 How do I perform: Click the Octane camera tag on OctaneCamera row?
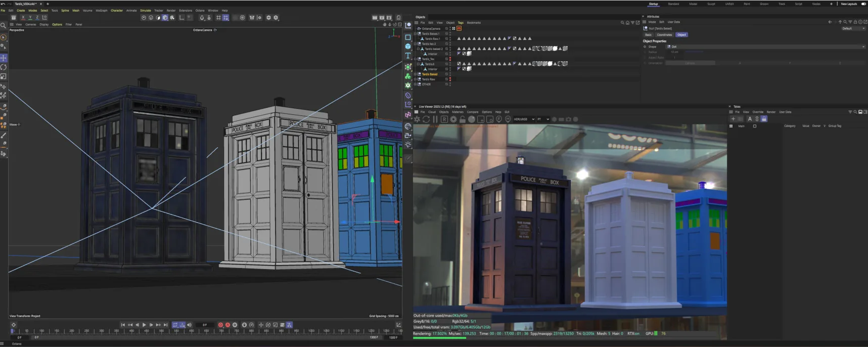click(x=459, y=28)
